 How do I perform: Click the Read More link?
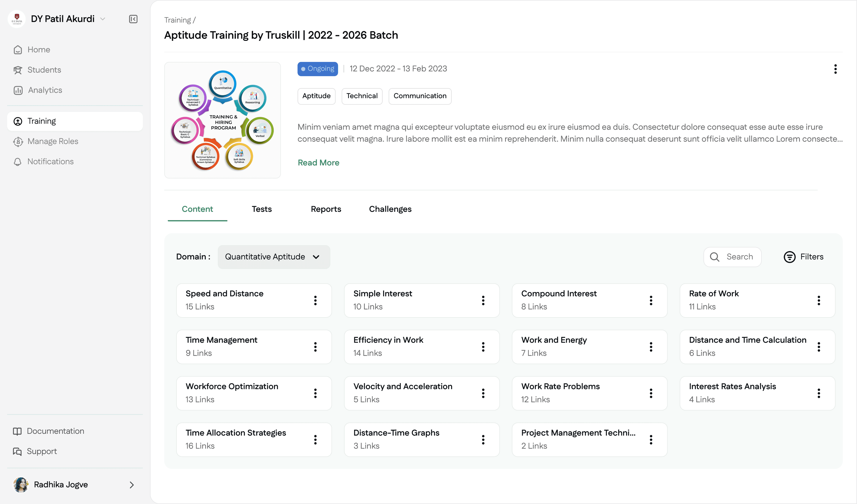click(318, 163)
